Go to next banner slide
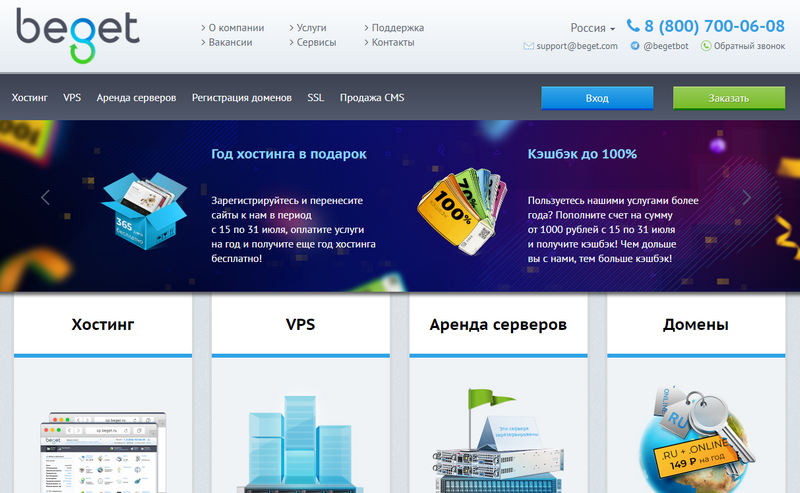 (x=746, y=197)
